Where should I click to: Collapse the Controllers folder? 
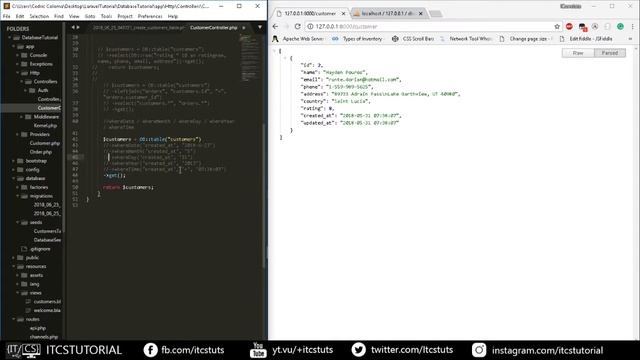tap(22, 82)
